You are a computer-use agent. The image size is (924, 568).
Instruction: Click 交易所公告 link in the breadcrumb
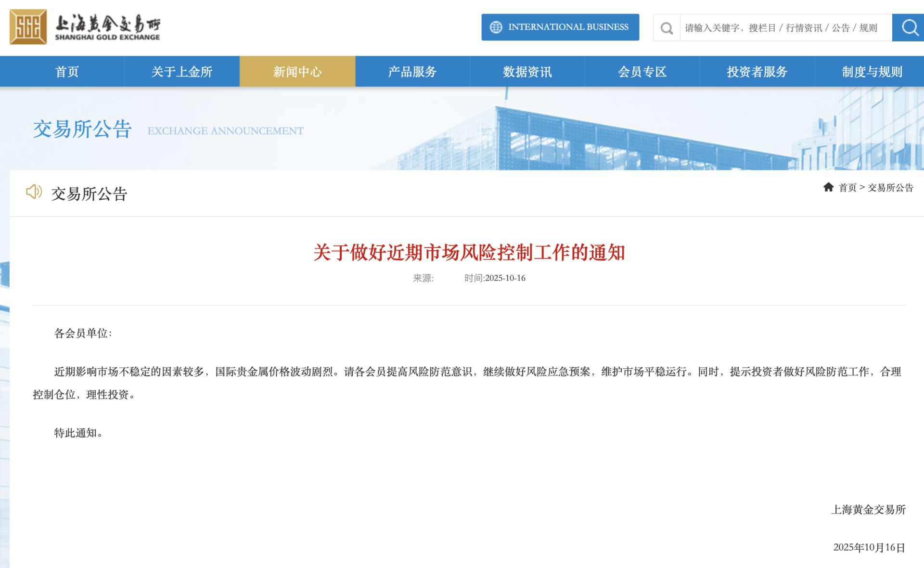tap(890, 188)
